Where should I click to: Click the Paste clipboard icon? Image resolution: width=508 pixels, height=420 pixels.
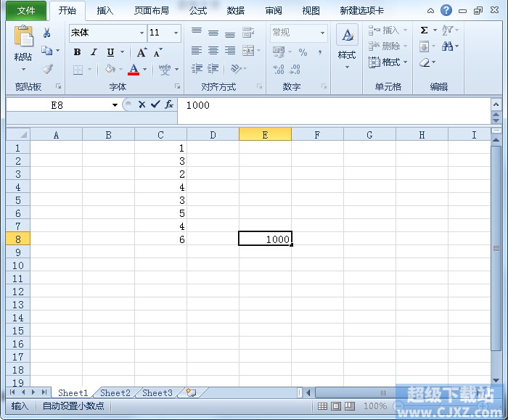[23, 36]
